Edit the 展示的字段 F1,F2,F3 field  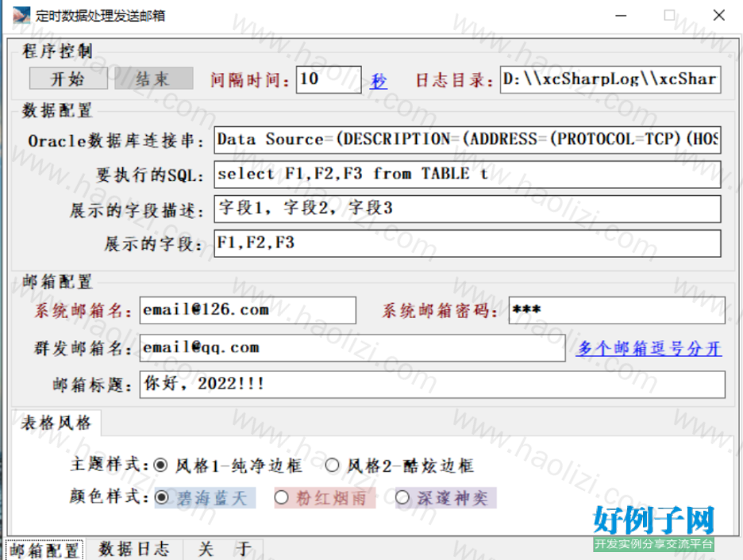point(468,244)
